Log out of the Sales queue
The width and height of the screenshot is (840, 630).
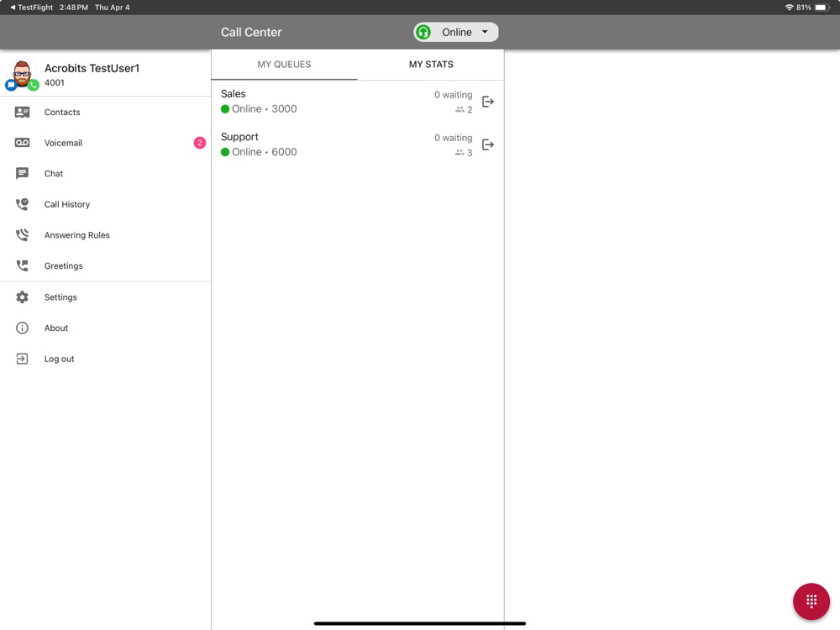pyautogui.click(x=488, y=102)
